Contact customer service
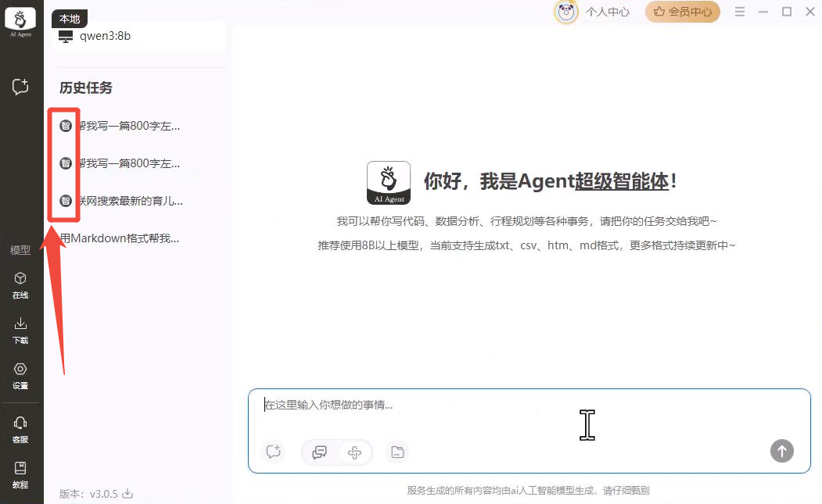This screenshot has height=504, width=822. pos(20,430)
